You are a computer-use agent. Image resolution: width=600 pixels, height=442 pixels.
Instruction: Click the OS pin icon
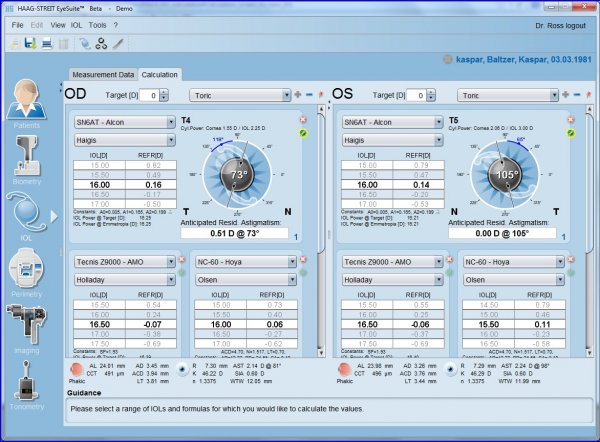click(x=589, y=94)
